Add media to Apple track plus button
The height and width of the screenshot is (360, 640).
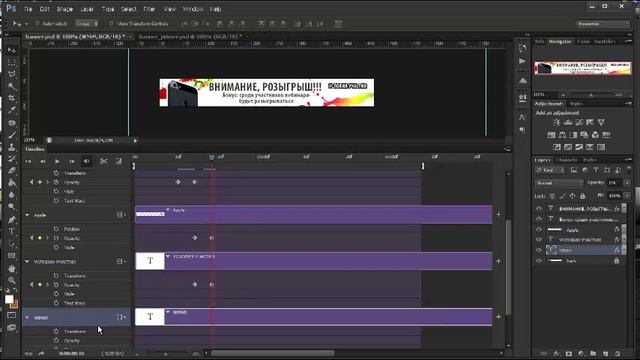click(498, 214)
